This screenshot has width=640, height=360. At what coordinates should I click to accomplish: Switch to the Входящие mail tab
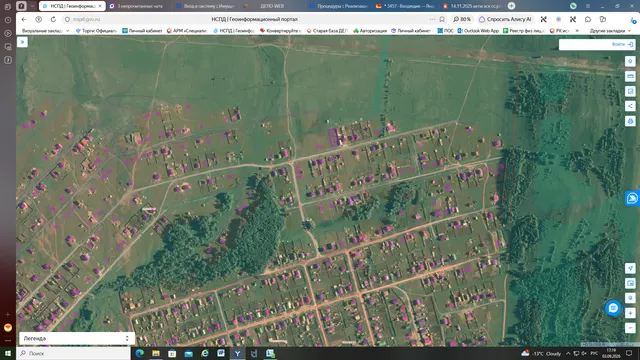click(405, 6)
